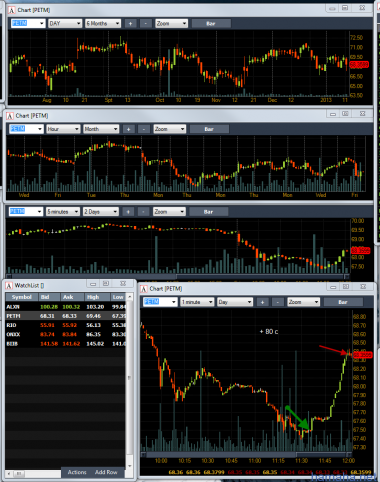
Task: Click the minus button in the 1 minute chart toolbar
Action: tap(277, 302)
